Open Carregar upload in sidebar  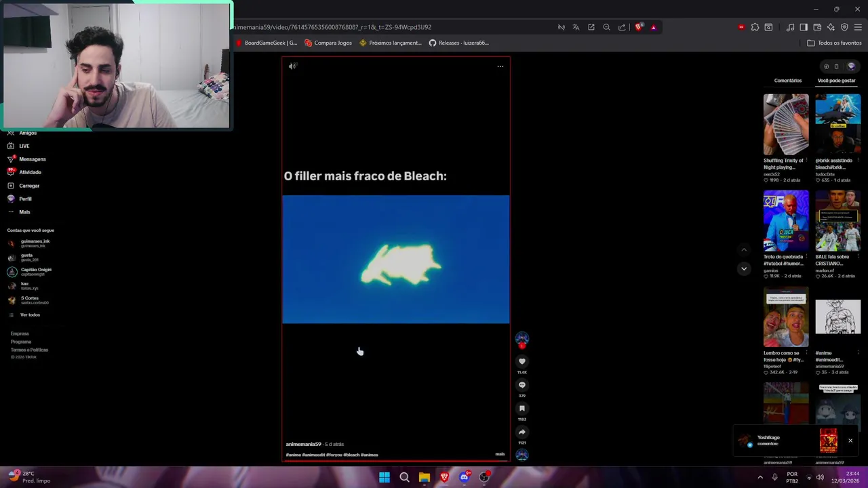(24, 186)
